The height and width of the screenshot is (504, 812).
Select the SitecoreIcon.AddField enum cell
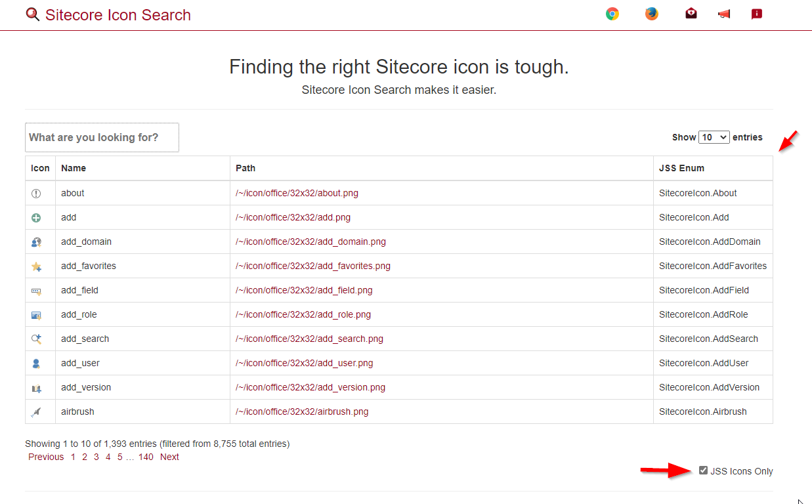pyautogui.click(x=713, y=290)
